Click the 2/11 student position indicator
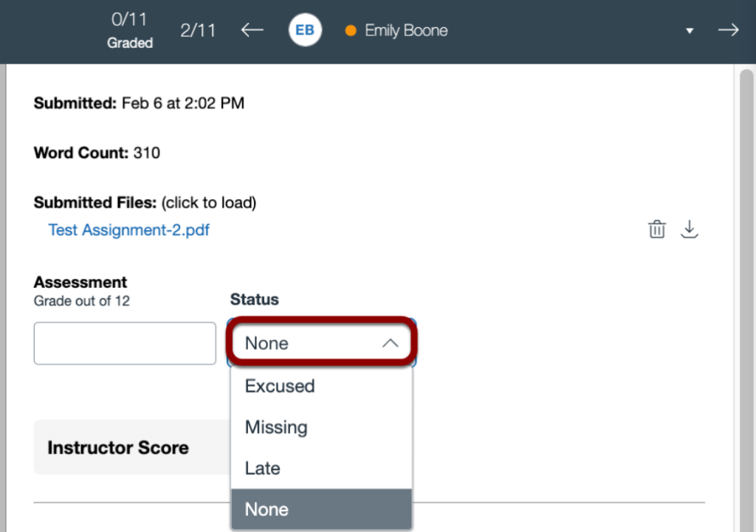The width and height of the screenshot is (756, 532). point(198,30)
